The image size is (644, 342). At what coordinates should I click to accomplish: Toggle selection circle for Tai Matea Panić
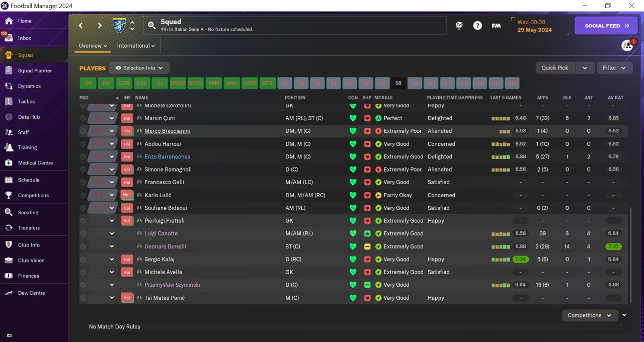[83, 298]
